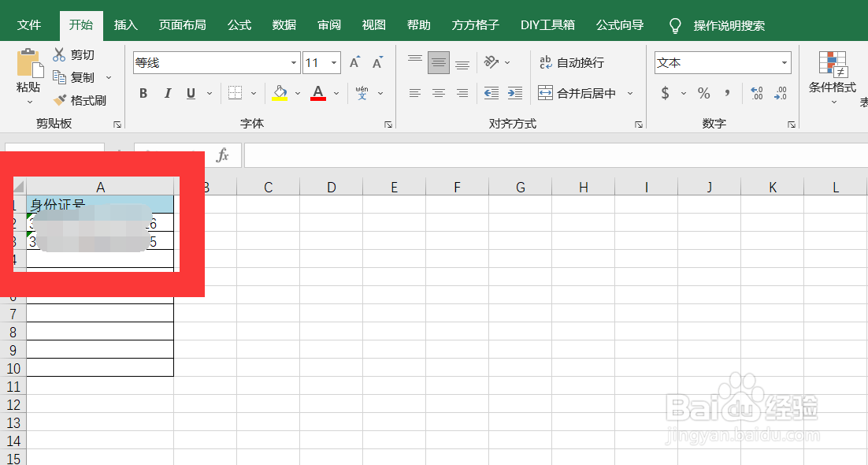Open the 数据 ribbon tab

[x=284, y=24]
